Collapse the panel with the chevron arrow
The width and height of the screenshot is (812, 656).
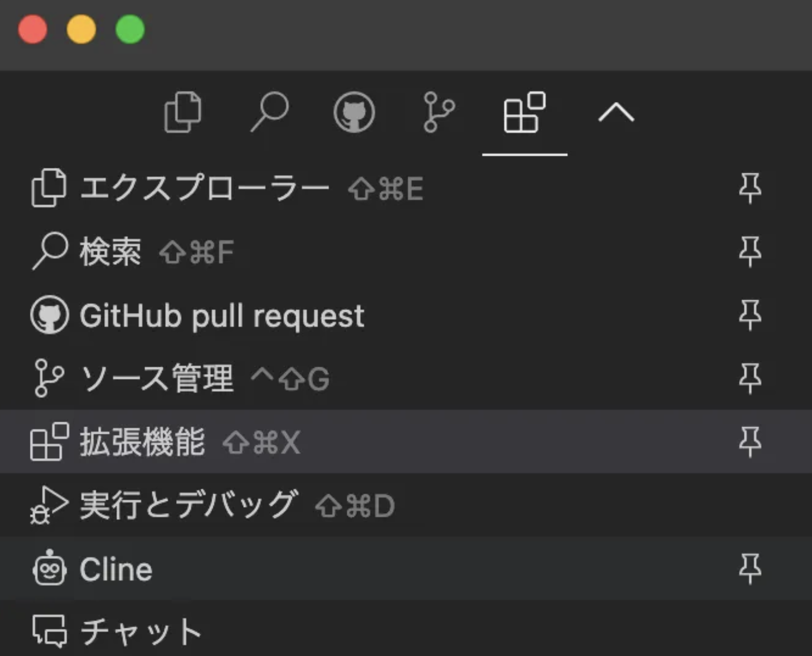pos(616,112)
